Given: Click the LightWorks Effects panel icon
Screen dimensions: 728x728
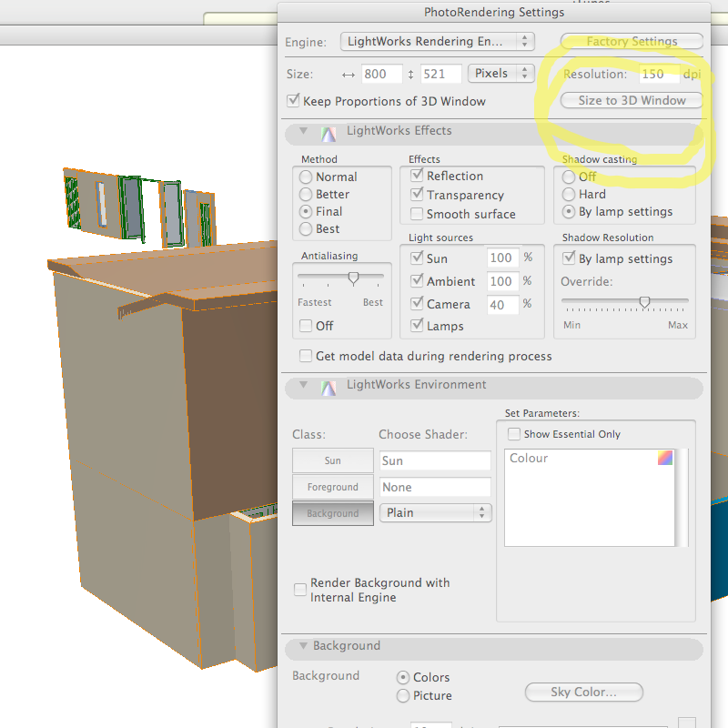Looking at the screenshot, I should click(329, 134).
